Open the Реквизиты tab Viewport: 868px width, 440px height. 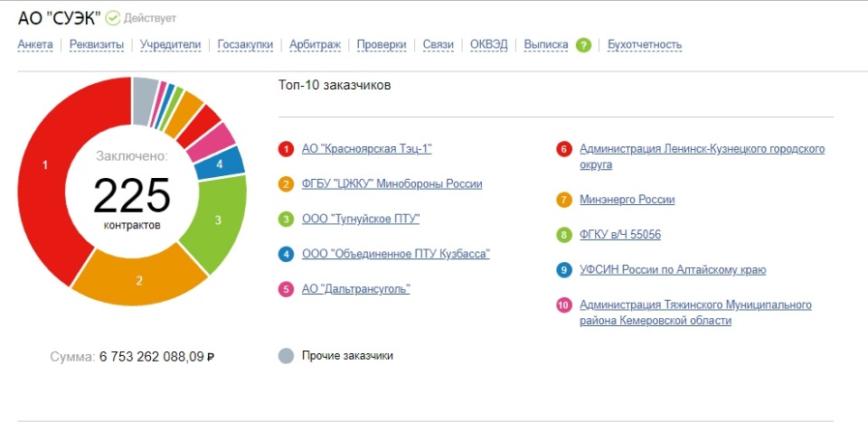[x=97, y=45]
